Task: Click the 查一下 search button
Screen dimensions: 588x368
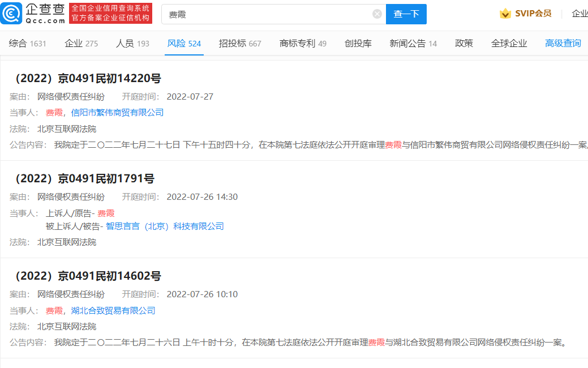Action: 406,14
